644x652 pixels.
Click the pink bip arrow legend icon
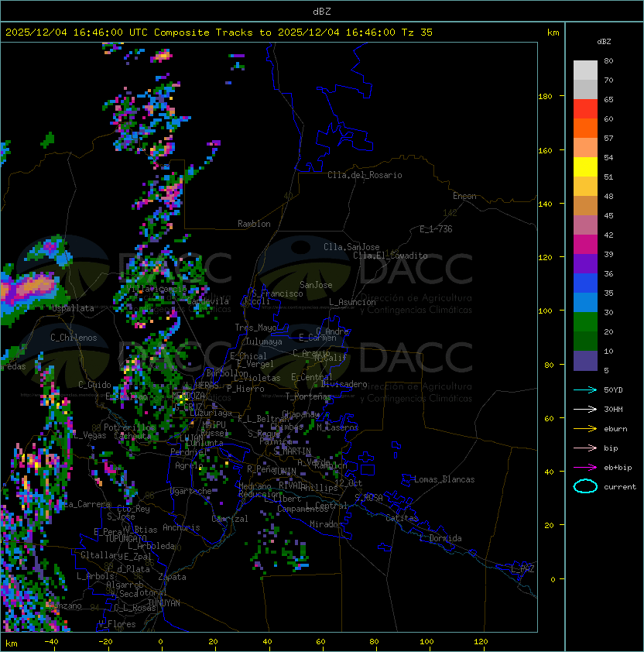pyautogui.click(x=585, y=448)
